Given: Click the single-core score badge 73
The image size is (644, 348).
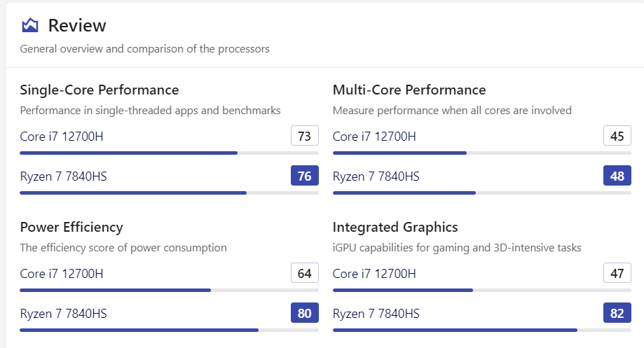Looking at the screenshot, I should coord(304,136).
